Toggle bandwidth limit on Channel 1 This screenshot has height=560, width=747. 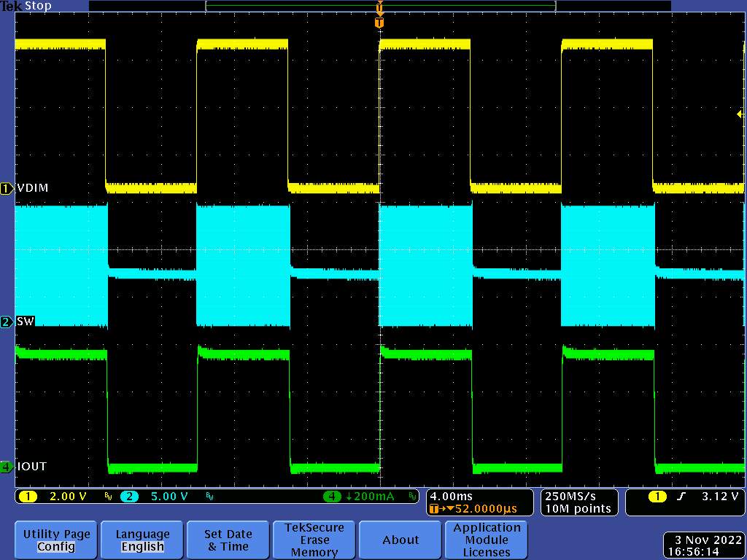(107, 497)
